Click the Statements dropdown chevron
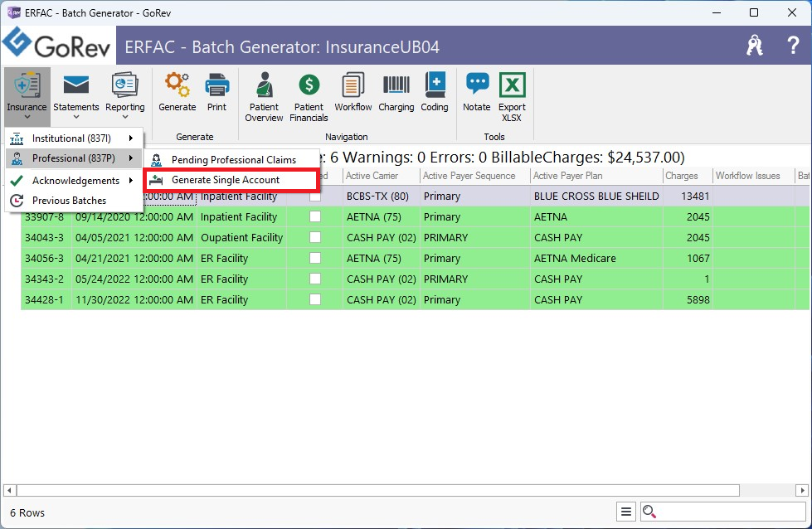This screenshot has width=812, height=529. coord(76,118)
